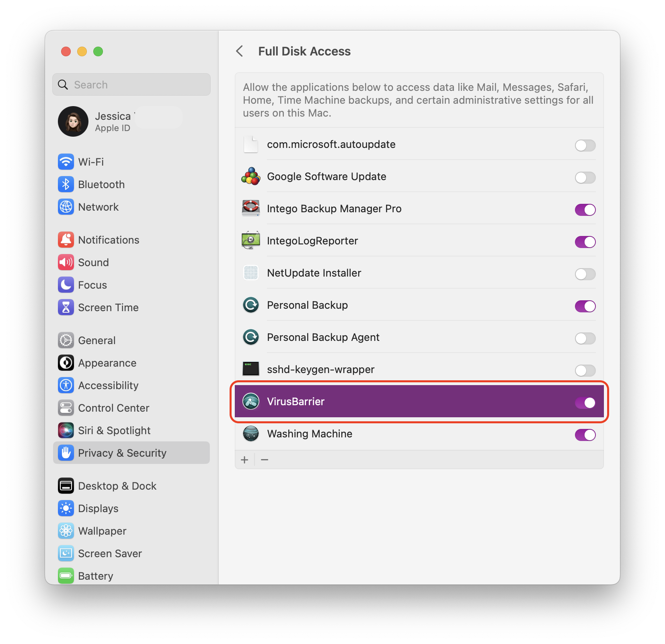This screenshot has height=644, width=665.
Task: Open the Jessica Apple ID account
Action: tap(131, 121)
